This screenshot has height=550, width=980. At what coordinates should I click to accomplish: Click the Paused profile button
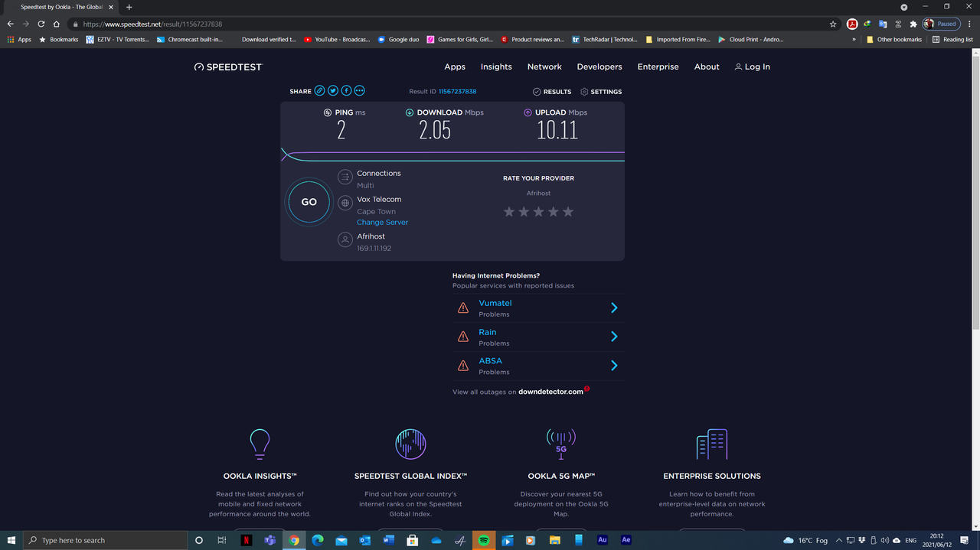(941, 24)
